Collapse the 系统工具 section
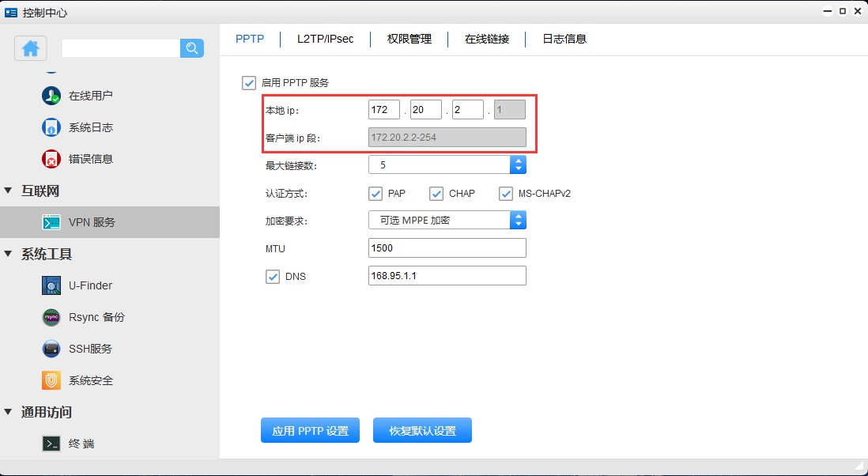This screenshot has height=476, width=868. pos(9,254)
